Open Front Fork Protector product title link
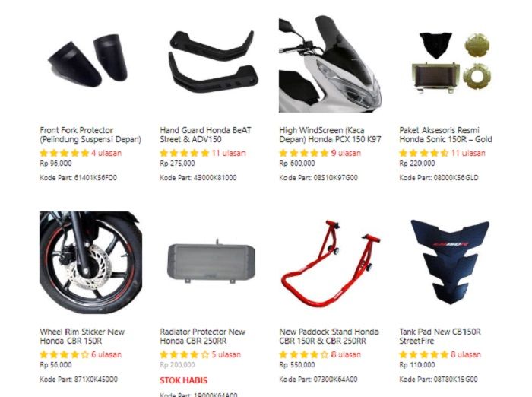 click(90, 135)
